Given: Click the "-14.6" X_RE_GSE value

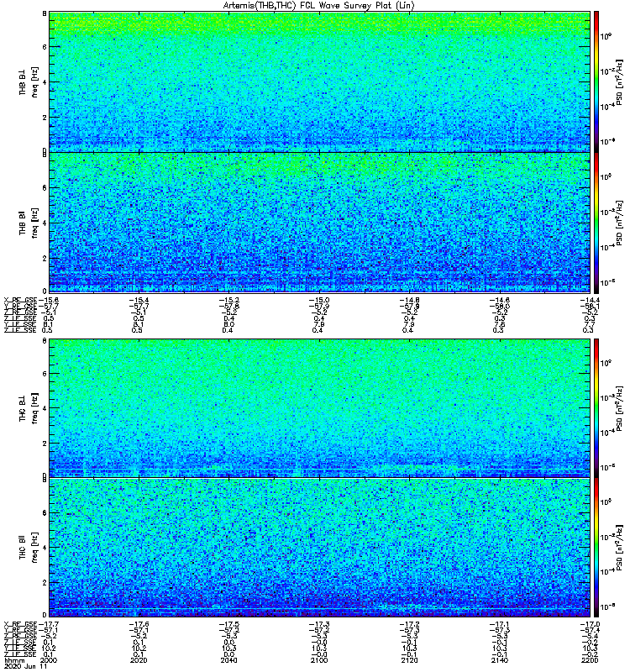Looking at the screenshot, I should click(500, 301).
